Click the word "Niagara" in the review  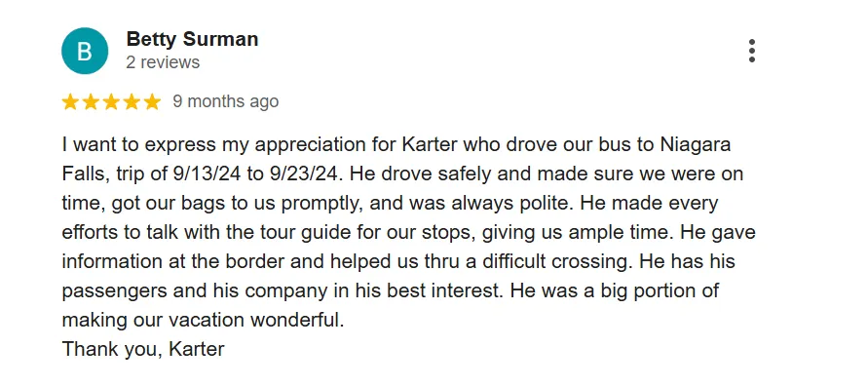[x=696, y=145]
